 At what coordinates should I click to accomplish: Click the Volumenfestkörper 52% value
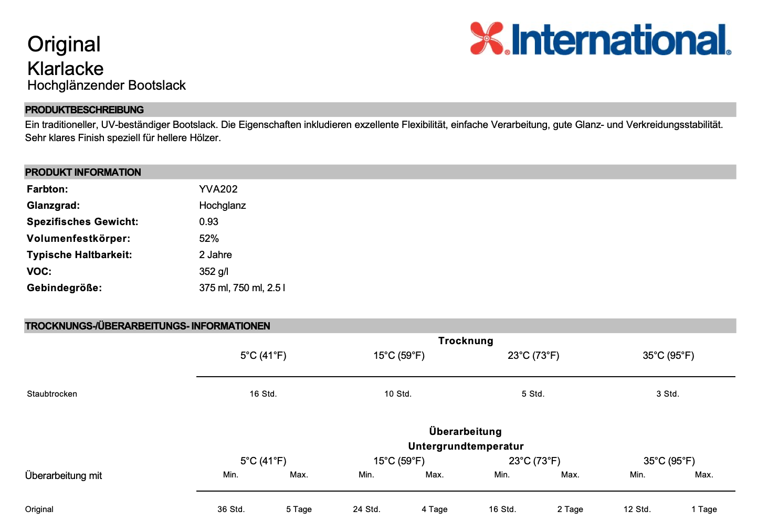[208, 238]
